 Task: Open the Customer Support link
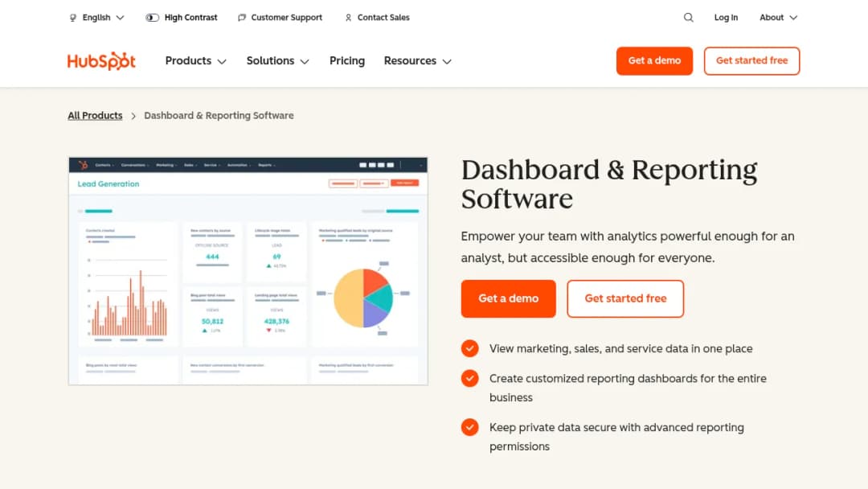[x=286, y=18]
